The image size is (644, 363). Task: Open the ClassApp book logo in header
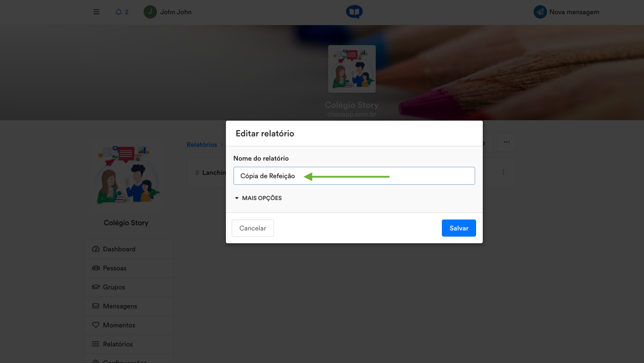[x=354, y=12]
